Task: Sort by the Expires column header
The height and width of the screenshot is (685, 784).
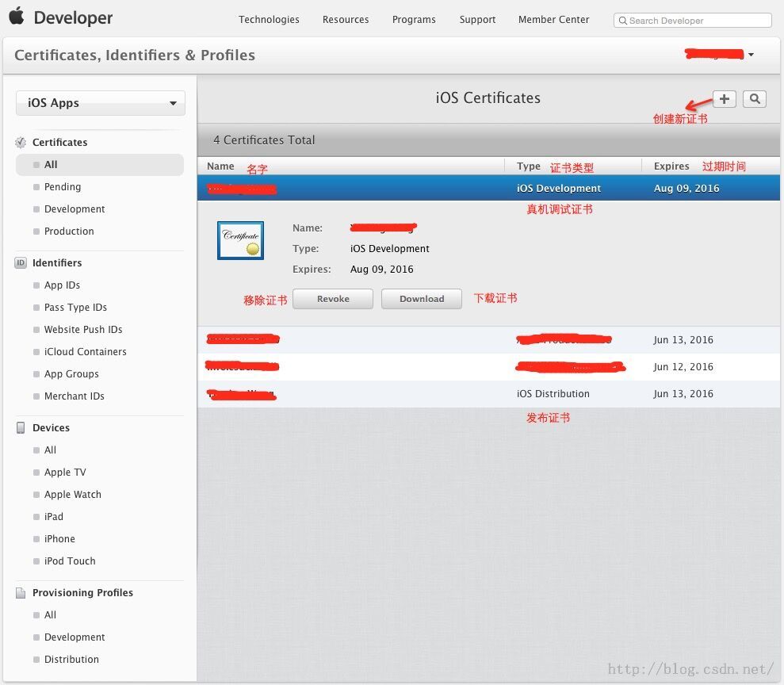Action: tap(671, 166)
